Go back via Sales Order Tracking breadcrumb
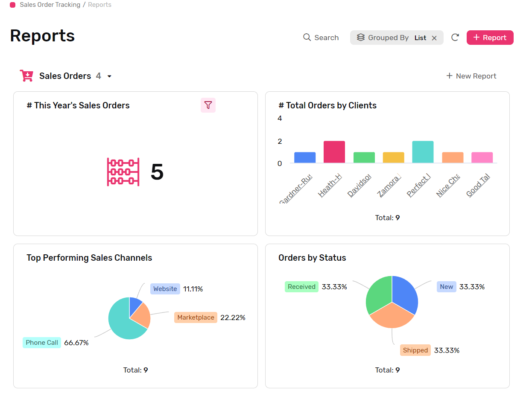532x393 pixels. [50, 5]
